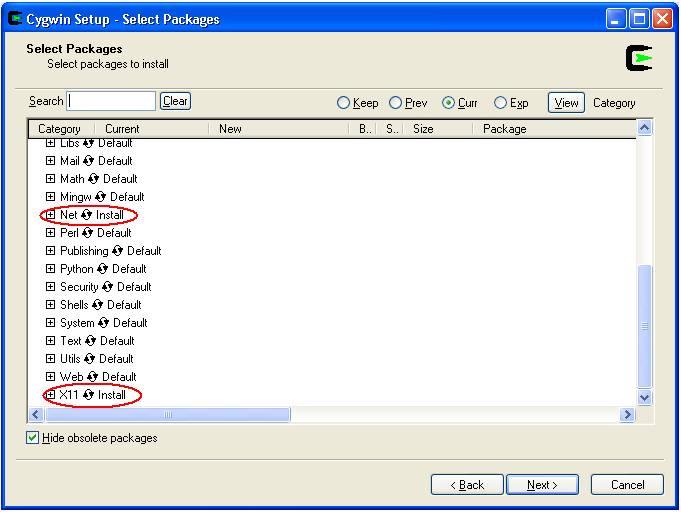Toggle Hide obsolete packages checkbox
This screenshot has width=681, height=512.
32,438
